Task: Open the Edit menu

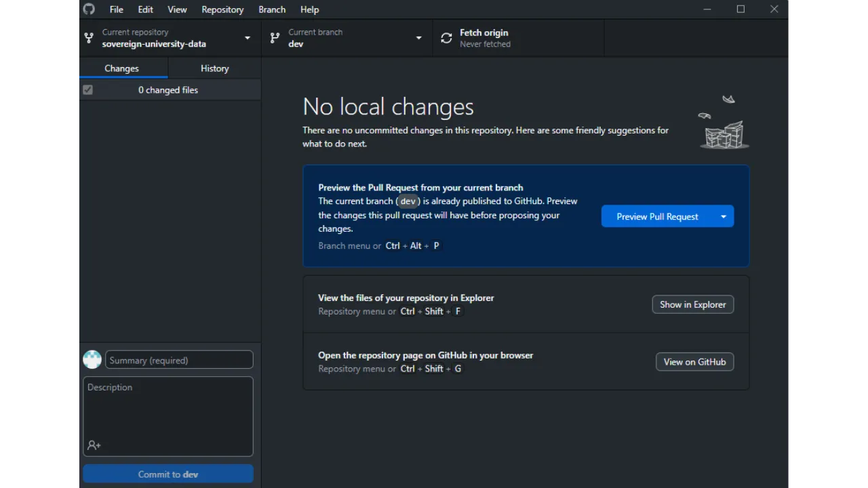Action: pyautogui.click(x=145, y=9)
